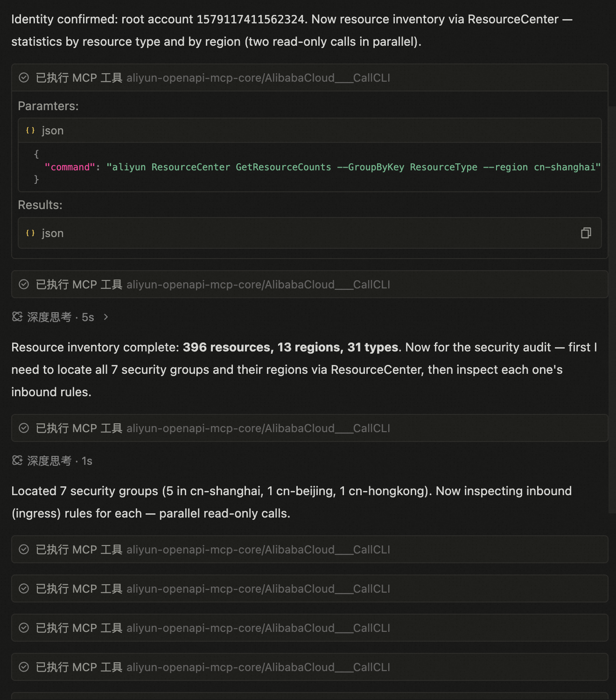Expand the last fully visible MCP CallCLI row

pos(309,667)
